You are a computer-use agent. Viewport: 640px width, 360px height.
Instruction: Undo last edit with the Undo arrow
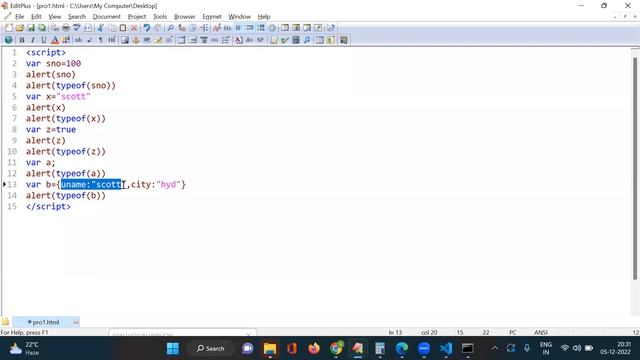(147, 28)
